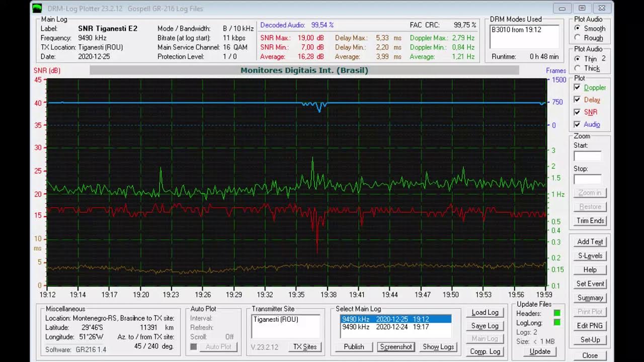Click the '9490 kHz' frequency value in Main Log
This screenshot has width=644, height=362.
click(x=93, y=38)
